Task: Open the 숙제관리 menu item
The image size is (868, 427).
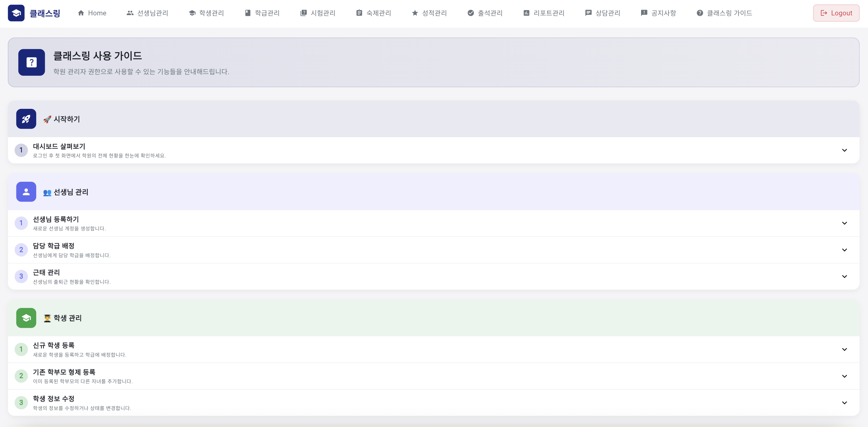Action: [x=373, y=13]
